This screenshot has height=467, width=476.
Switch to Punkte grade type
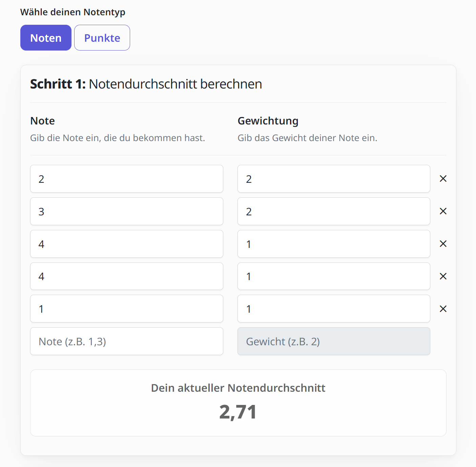pos(102,38)
